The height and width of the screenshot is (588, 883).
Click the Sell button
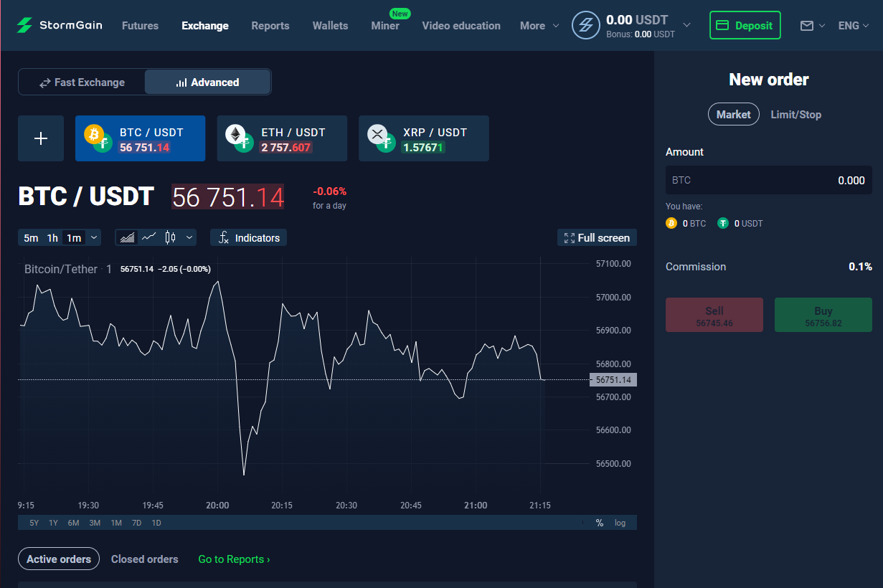(x=714, y=315)
